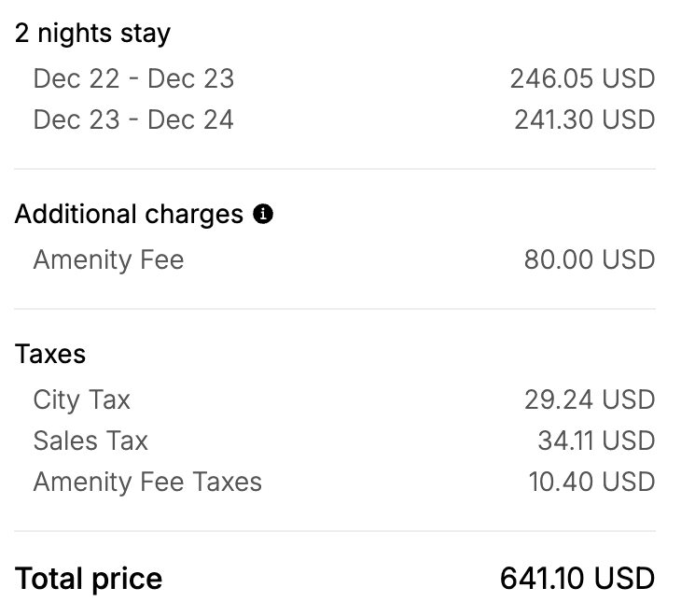Click the 34.11 USD sales tax amount
681x616 pixels.
tap(596, 441)
